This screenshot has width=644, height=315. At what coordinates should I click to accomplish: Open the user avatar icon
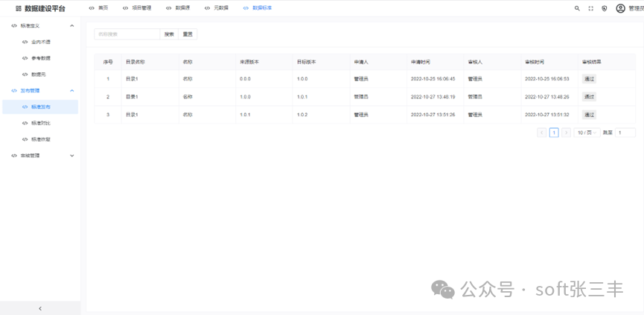click(x=620, y=8)
